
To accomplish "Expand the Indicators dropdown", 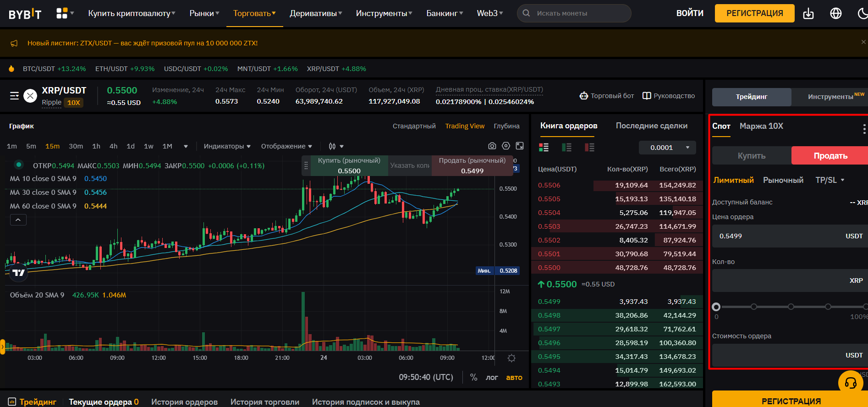I will [227, 146].
